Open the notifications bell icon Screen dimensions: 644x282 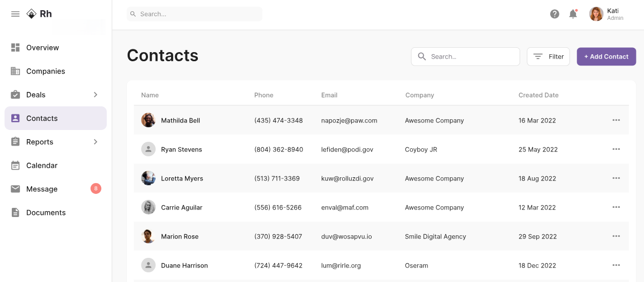(x=573, y=14)
